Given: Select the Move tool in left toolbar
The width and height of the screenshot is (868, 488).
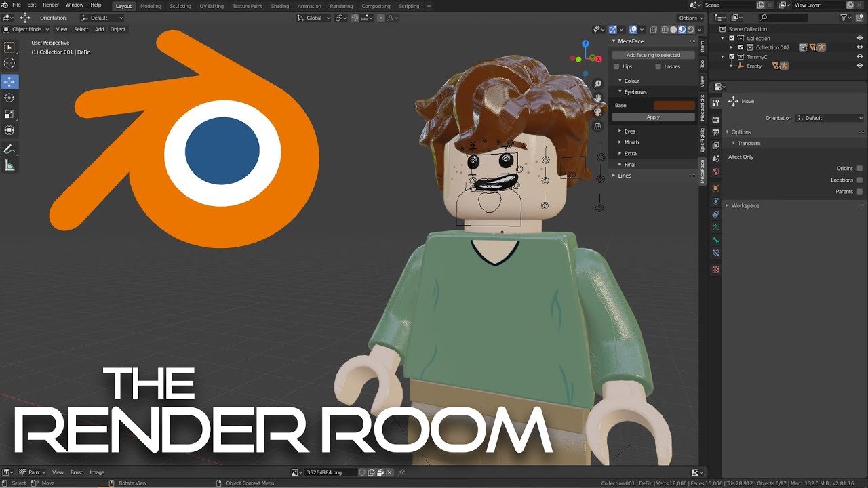Looking at the screenshot, I should pos(9,82).
